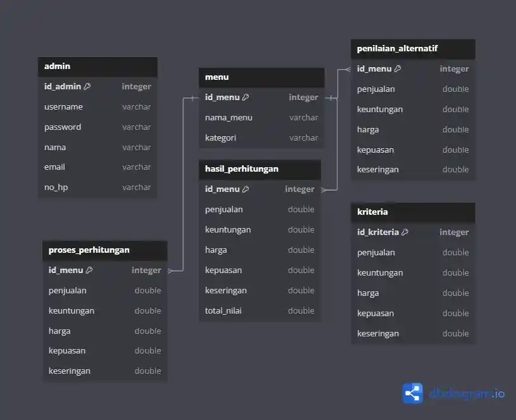The width and height of the screenshot is (516, 420).
Task: Click the key icon beside id_admin
Action: click(x=87, y=87)
